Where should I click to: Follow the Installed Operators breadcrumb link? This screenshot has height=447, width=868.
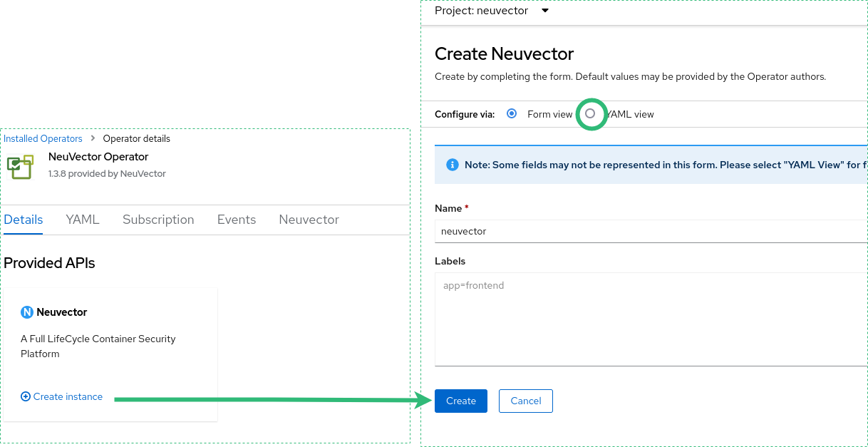43,138
